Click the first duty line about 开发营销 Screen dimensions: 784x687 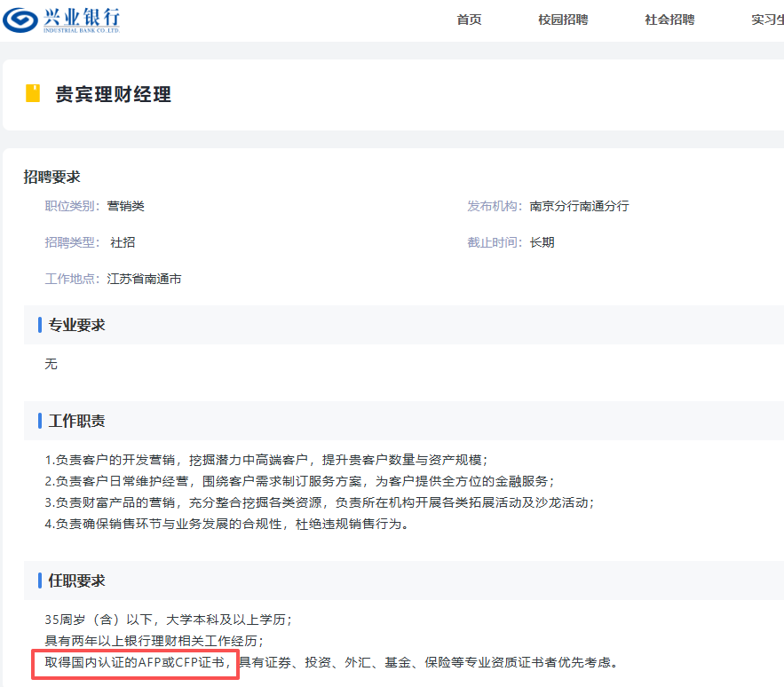tap(265, 460)
